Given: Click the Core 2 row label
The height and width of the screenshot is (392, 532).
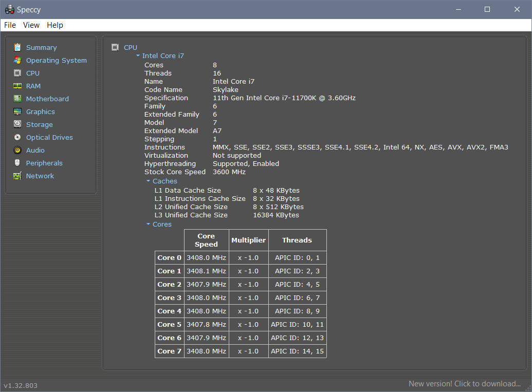Looking at the screenshot, I should (x=169, y=285).
